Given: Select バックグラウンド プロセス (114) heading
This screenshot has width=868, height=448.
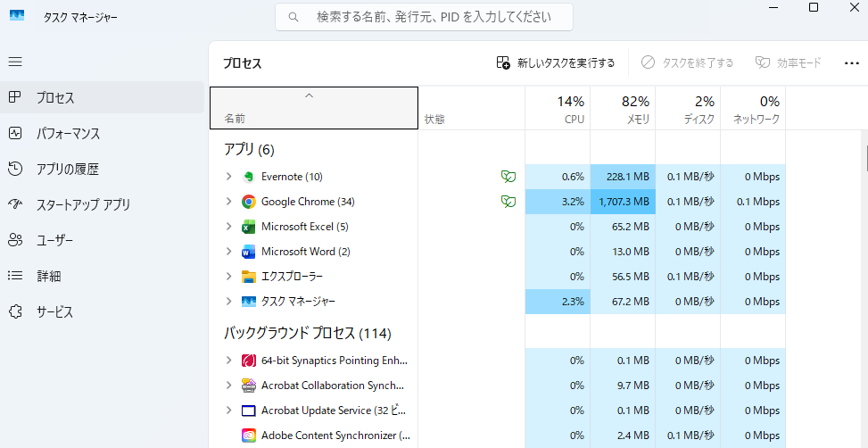Looking at the screenshot, I should point(308,334).
